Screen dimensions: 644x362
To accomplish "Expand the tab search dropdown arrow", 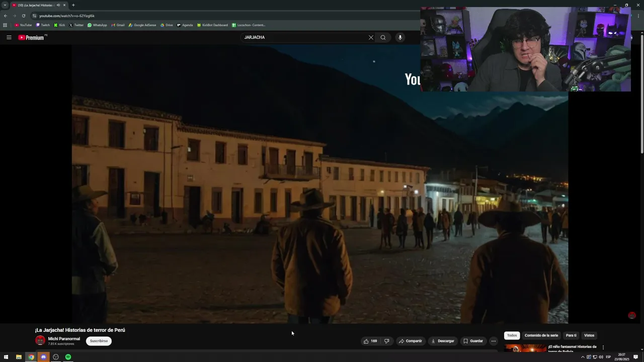I will click(x=5, y=5).
